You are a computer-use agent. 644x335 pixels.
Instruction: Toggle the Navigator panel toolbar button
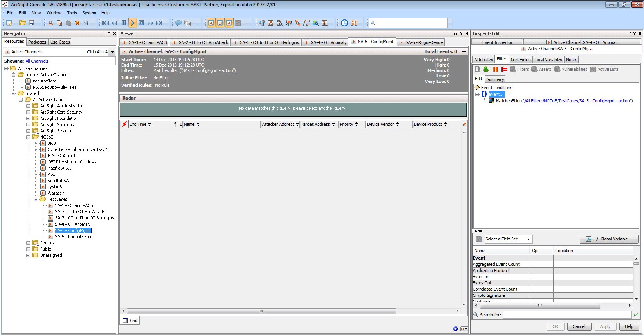211,23
